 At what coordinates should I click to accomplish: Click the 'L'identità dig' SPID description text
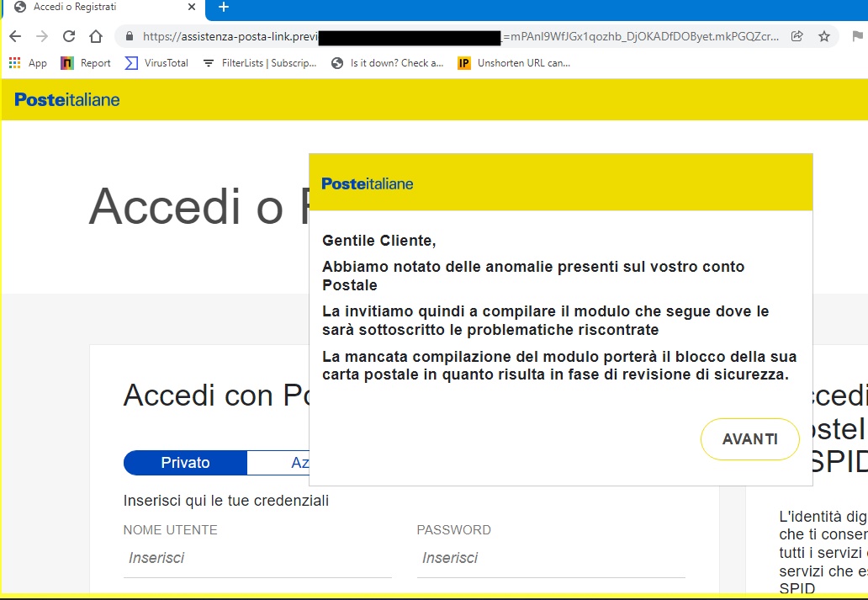pos(823,552)
